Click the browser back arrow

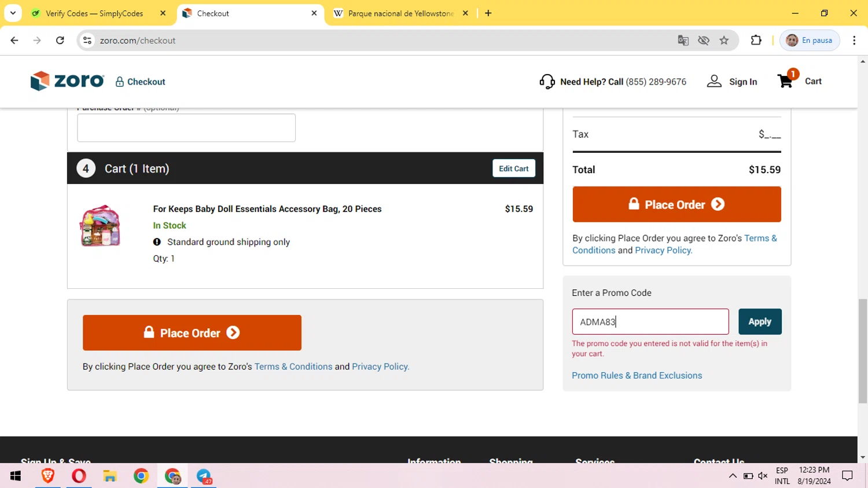(14, 41)
